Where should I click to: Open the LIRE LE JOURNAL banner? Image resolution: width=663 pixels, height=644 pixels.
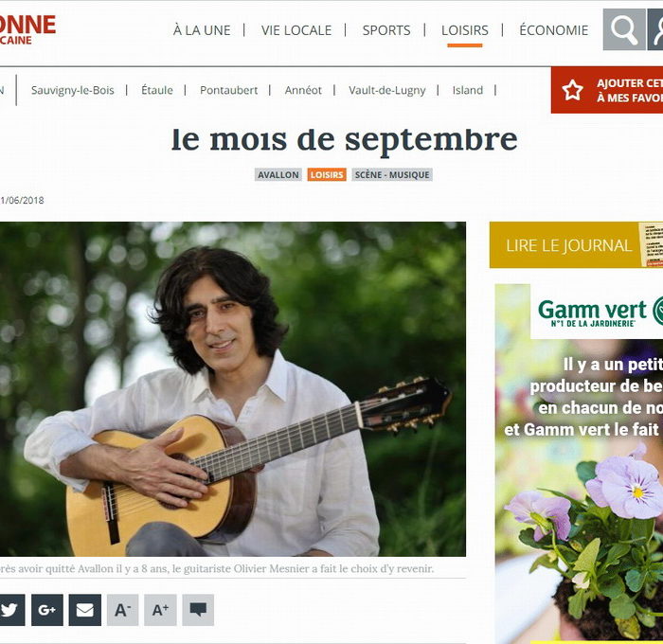[x=576, y=245]
